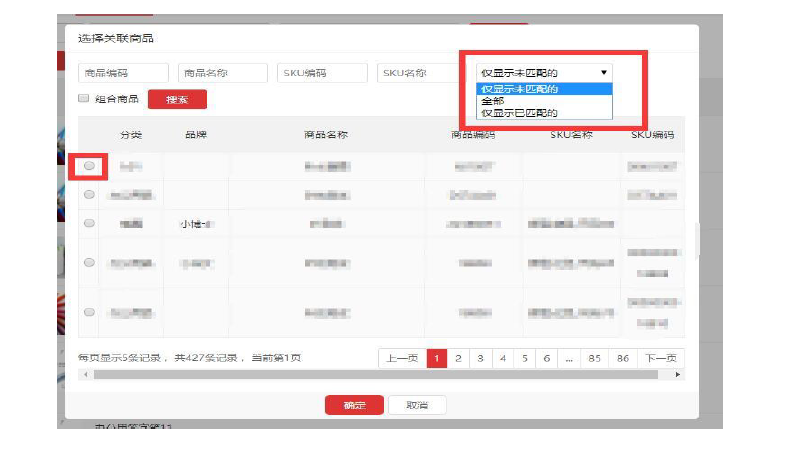Select radio button of the 小博 brand row
This screenshot has height=456, width=805.
click(89, 223)
